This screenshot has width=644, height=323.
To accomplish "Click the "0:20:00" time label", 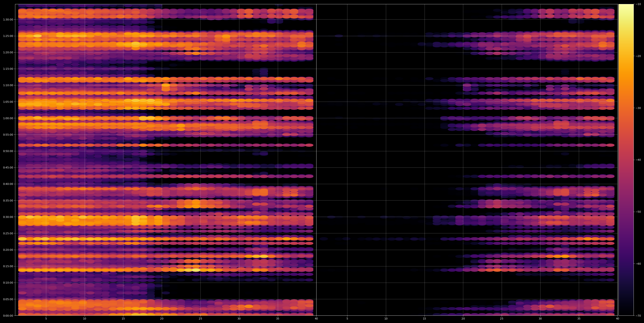I will point(8,250).
